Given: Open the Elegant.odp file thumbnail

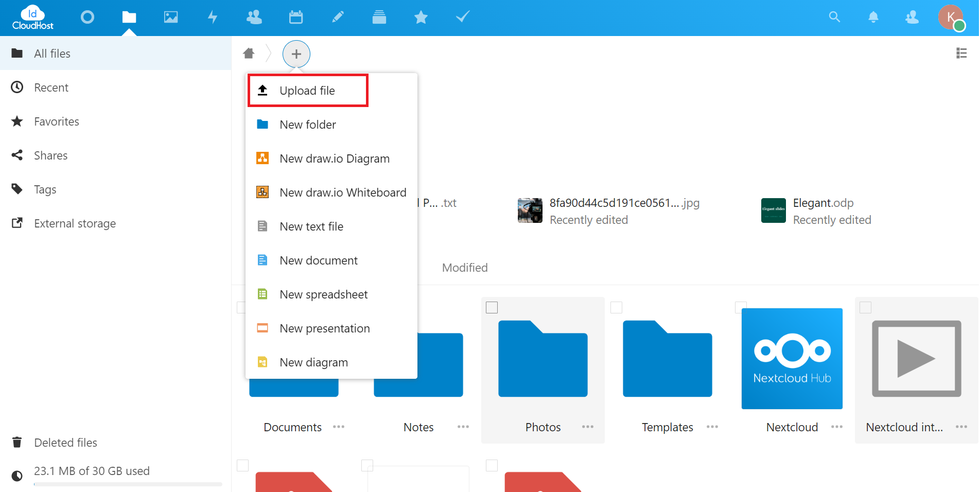Looking at the screenshot, I should point(773,210).
